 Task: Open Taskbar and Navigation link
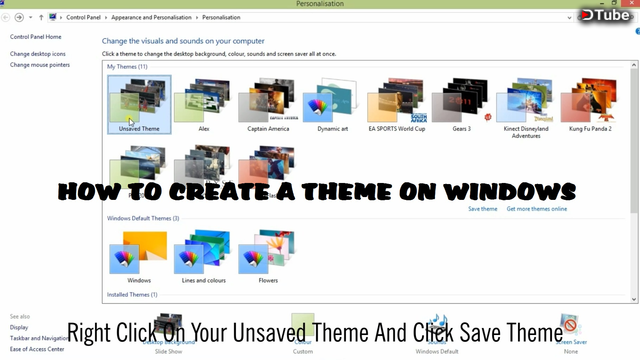[39, 338]
